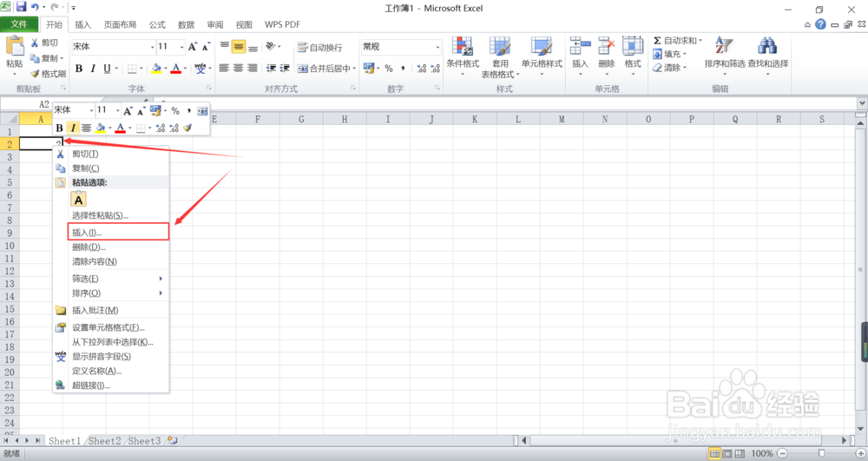The image size is (868, 461).
Task: Select column header K
Action: 475,119
